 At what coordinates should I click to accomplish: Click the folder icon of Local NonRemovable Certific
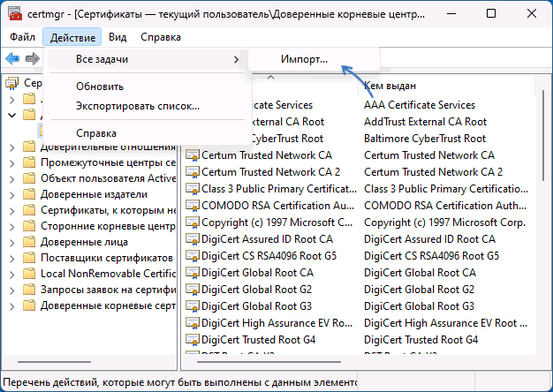tap(29, 274)
